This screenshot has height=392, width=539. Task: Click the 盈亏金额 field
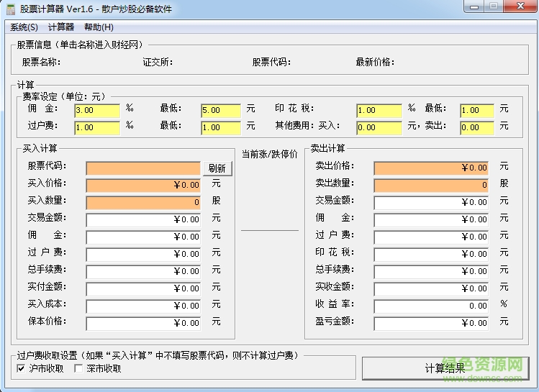click(431, 323)
